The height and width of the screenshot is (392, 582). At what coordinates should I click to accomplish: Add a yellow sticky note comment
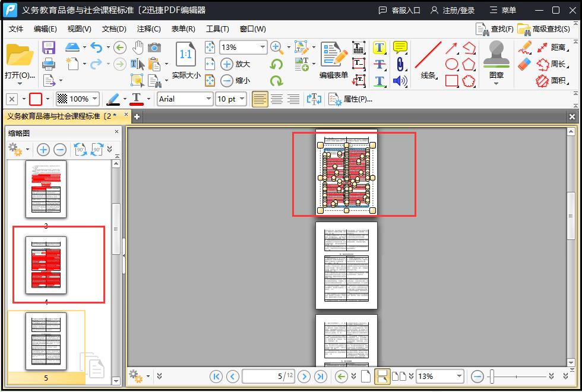click(400, 48)
